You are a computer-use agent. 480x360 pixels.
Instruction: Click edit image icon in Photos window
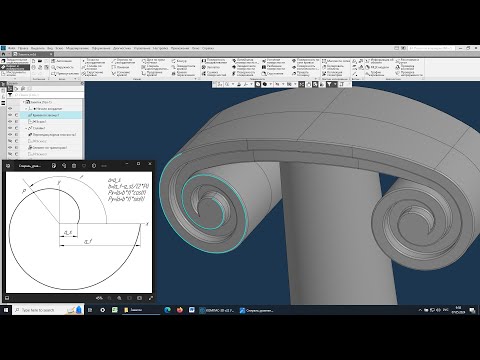tap(54, 166)
